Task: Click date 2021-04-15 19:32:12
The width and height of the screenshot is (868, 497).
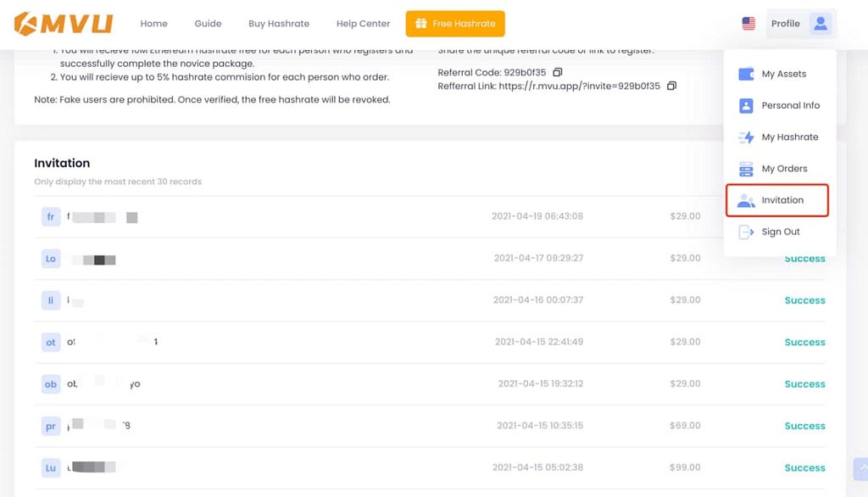Action: pos(540,383)
